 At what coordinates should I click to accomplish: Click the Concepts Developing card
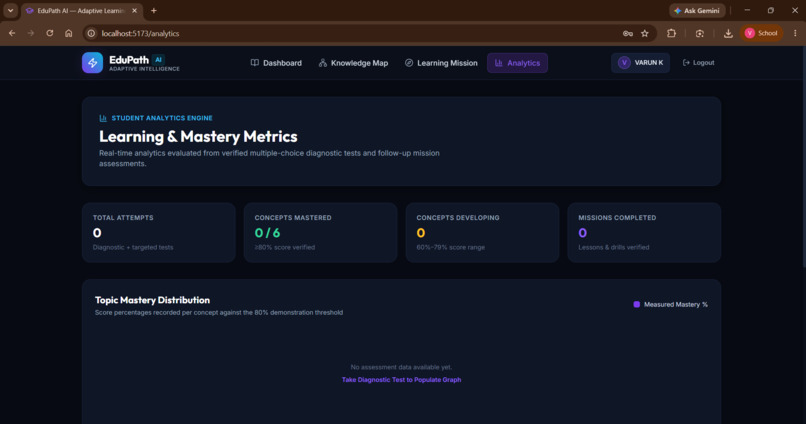[x=482, y=232]
